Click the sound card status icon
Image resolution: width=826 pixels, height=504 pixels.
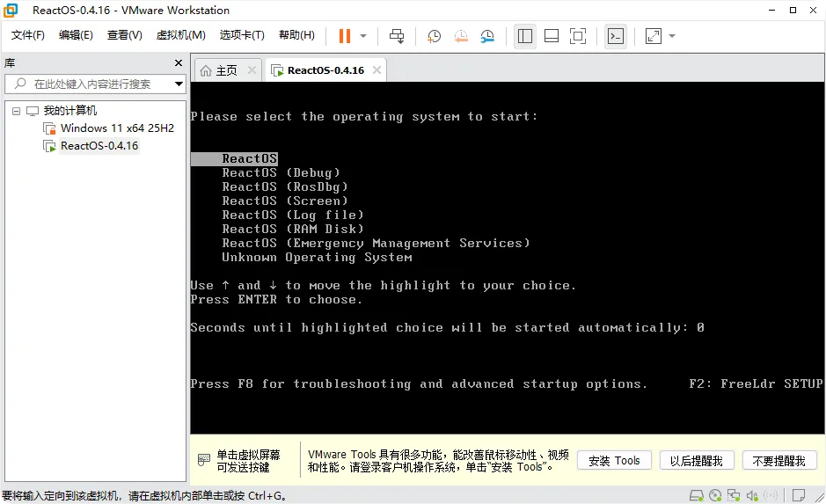coord(752,495)
